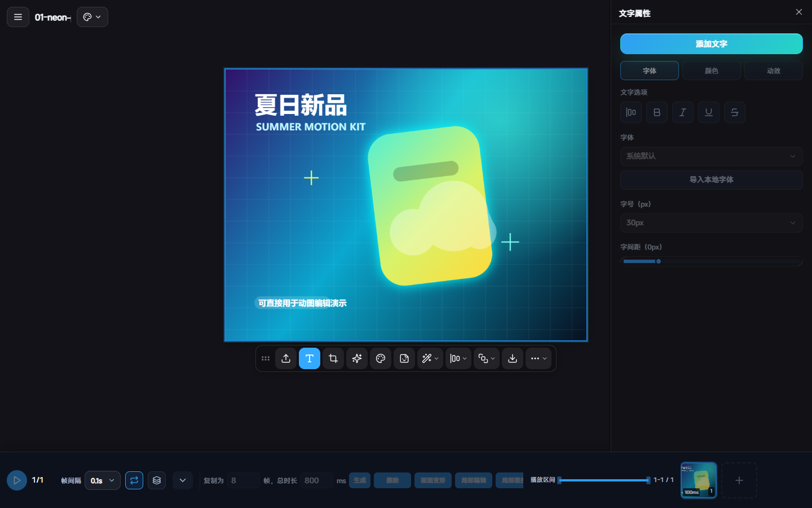Screen dimensions: 812x508
Task: Open the 系统默认 font dropdown
Action: [711, 156]
